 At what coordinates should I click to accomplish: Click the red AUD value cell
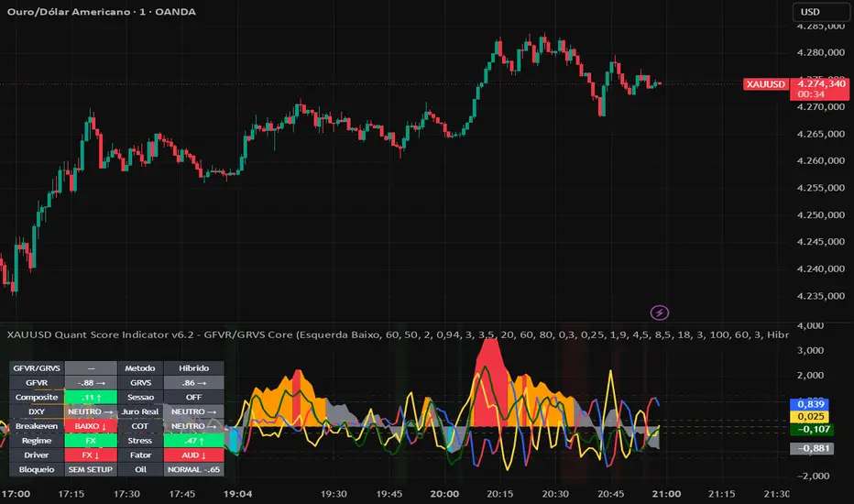193,455
